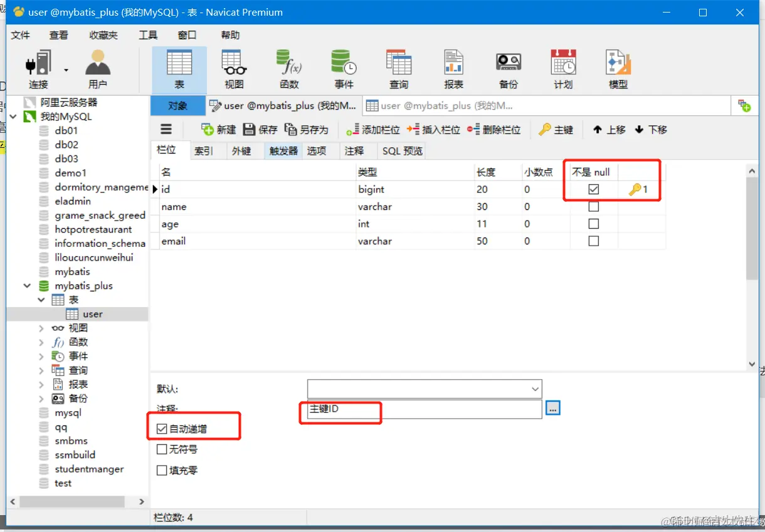Viewport: 765px width, 532px height.
Task: Click 删除栏位 delete field
Action: (494, 130)
